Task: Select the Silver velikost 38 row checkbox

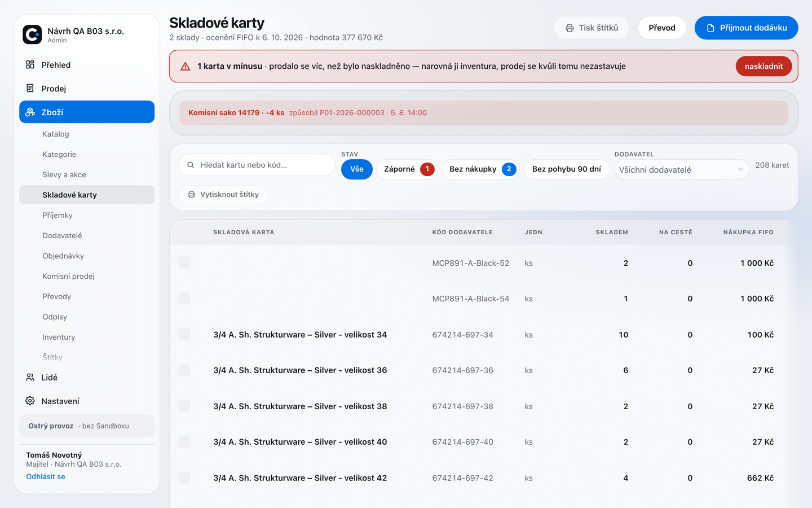Action: pyautogui.click(x=184, y=406)
